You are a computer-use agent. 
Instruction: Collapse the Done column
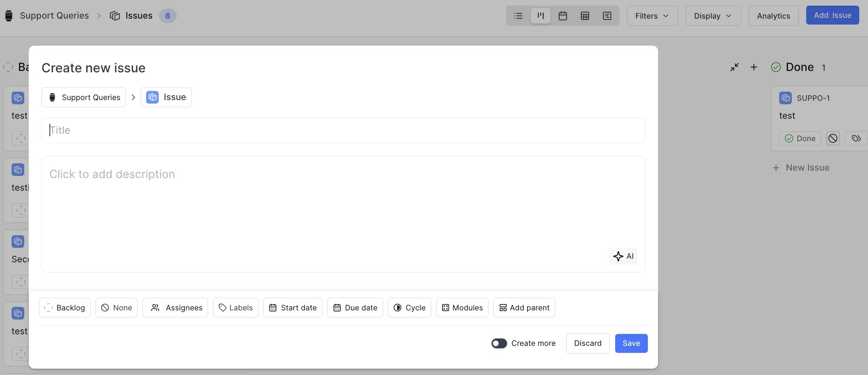pyautogui.click(x=734, y=67)
